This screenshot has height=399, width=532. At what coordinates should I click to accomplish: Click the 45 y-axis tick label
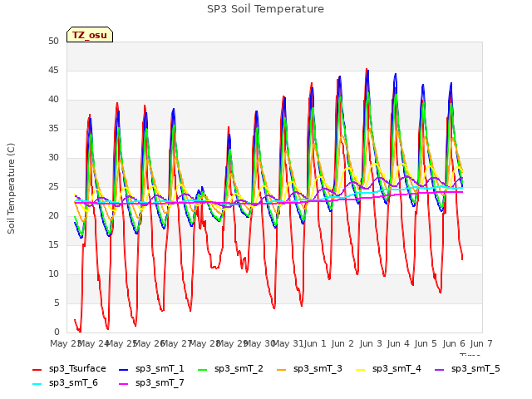[x=53, y=70]
